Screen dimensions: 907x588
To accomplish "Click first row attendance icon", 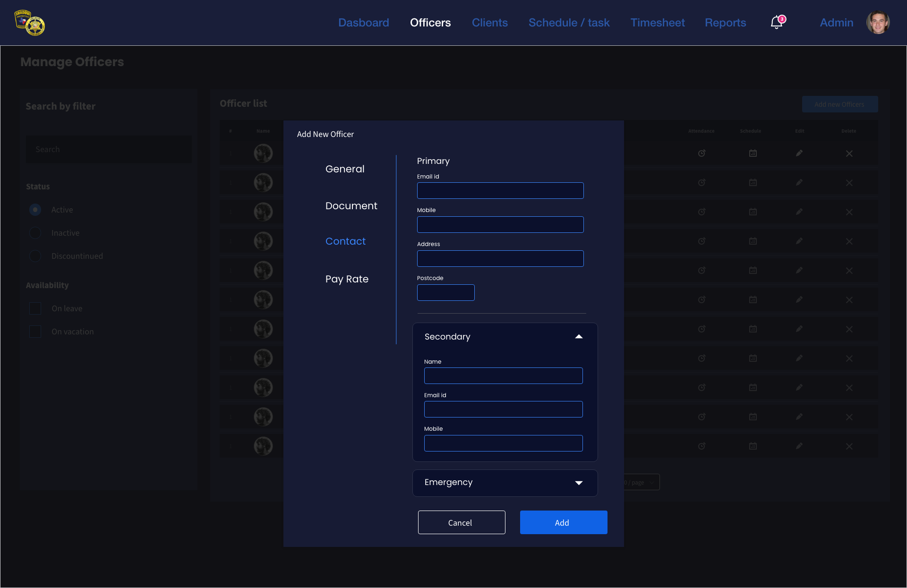I will [702, 153].
